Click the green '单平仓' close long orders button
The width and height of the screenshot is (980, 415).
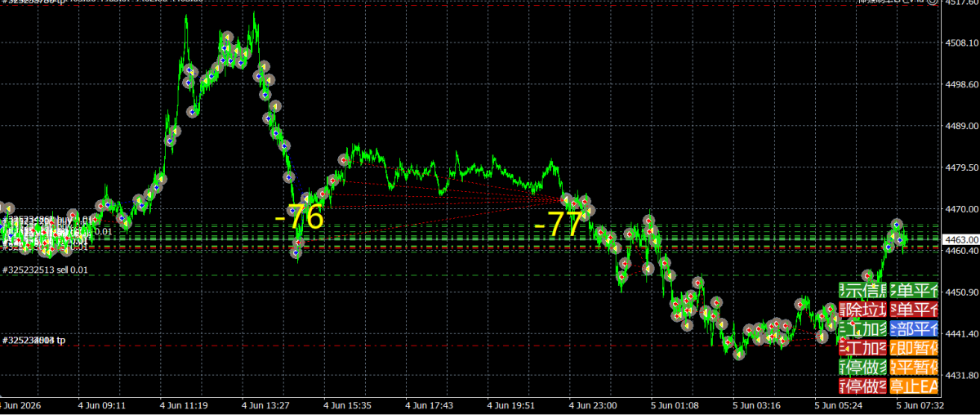[x=914, y=290]
